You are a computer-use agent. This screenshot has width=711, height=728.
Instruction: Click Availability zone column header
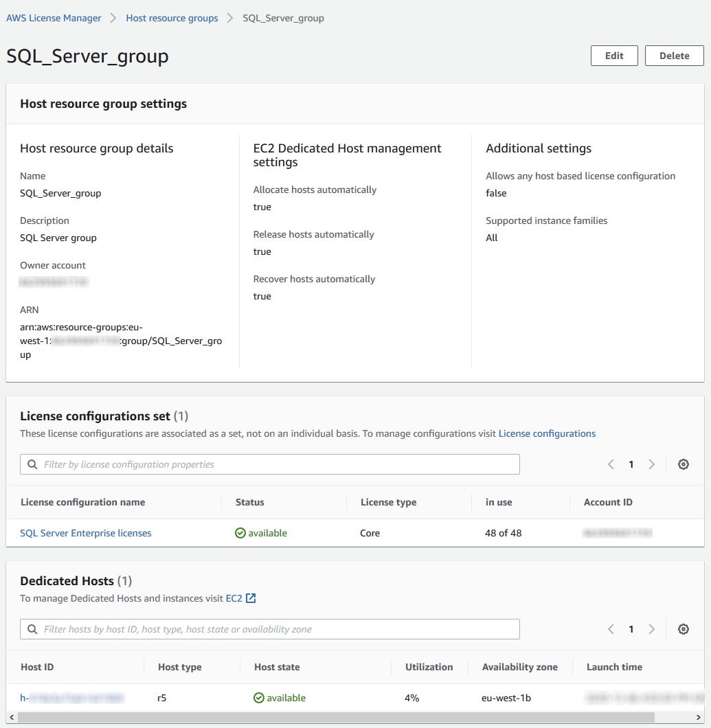(519, 667)
